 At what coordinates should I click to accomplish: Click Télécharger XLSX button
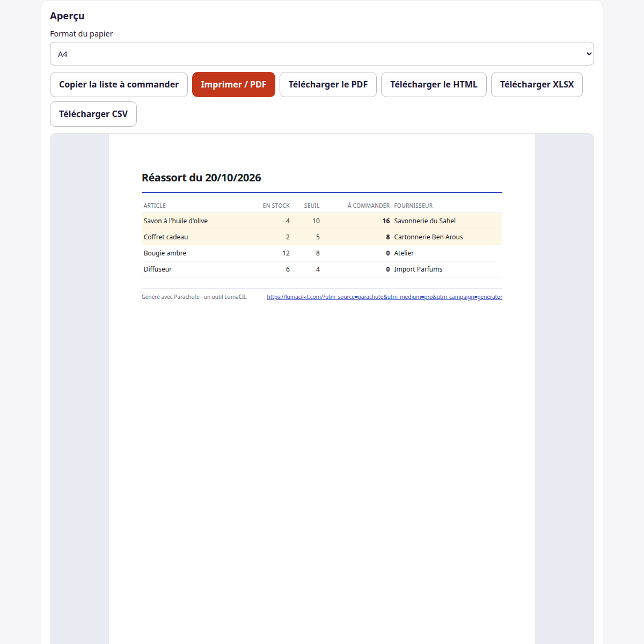point(537,84)
